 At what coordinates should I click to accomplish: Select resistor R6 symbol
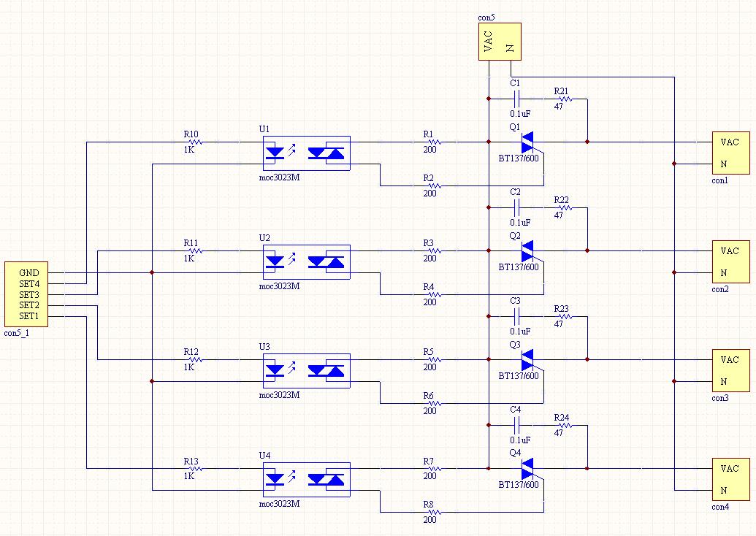click(x=434, y=403)
